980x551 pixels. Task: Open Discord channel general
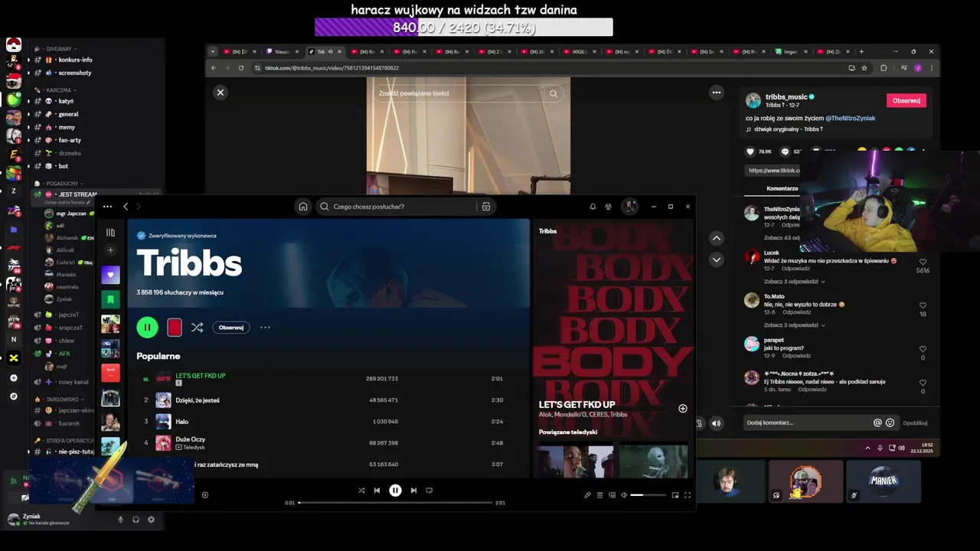click(x=68, y=114)
